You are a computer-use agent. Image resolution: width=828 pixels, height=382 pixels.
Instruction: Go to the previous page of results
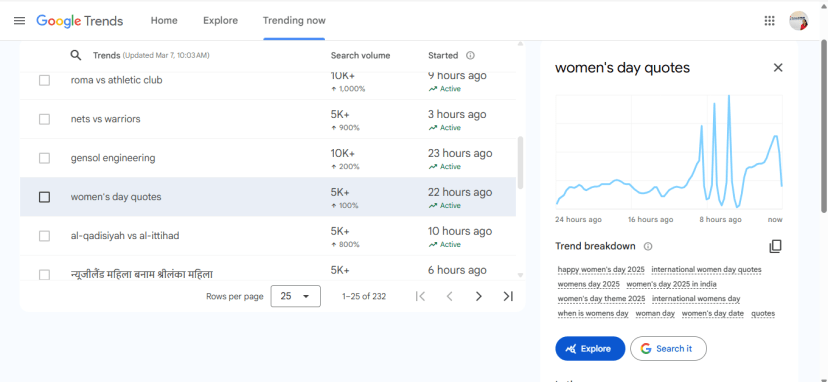[x=449, y=296]
